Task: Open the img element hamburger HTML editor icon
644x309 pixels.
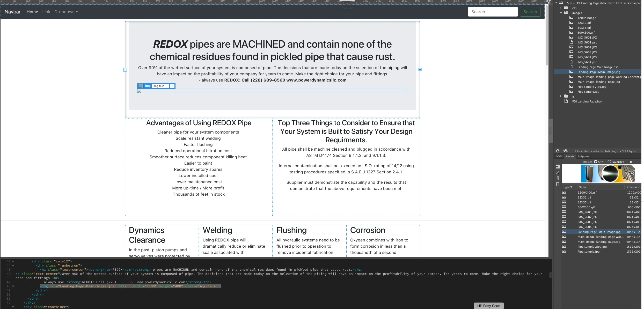Action: coord(140,86)
